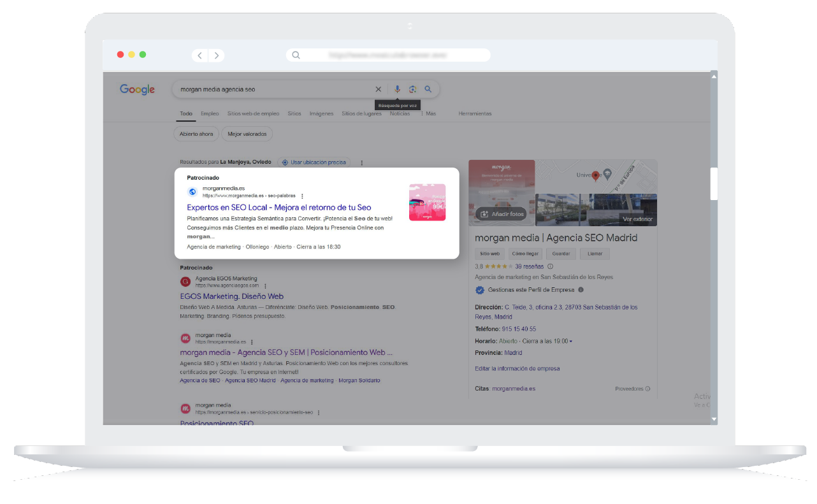817x504 pixels.
Task: Open the Agencia SEO Madrid sitelink
Action: (x=250, y=380)
